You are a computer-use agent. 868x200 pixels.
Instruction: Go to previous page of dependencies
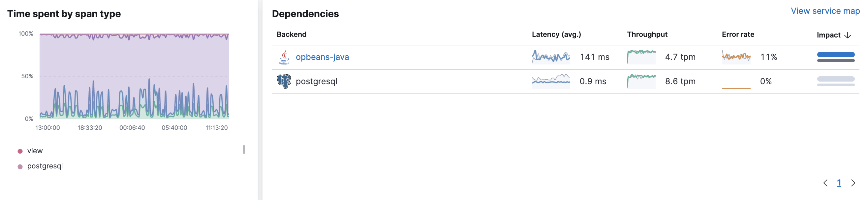825,183
